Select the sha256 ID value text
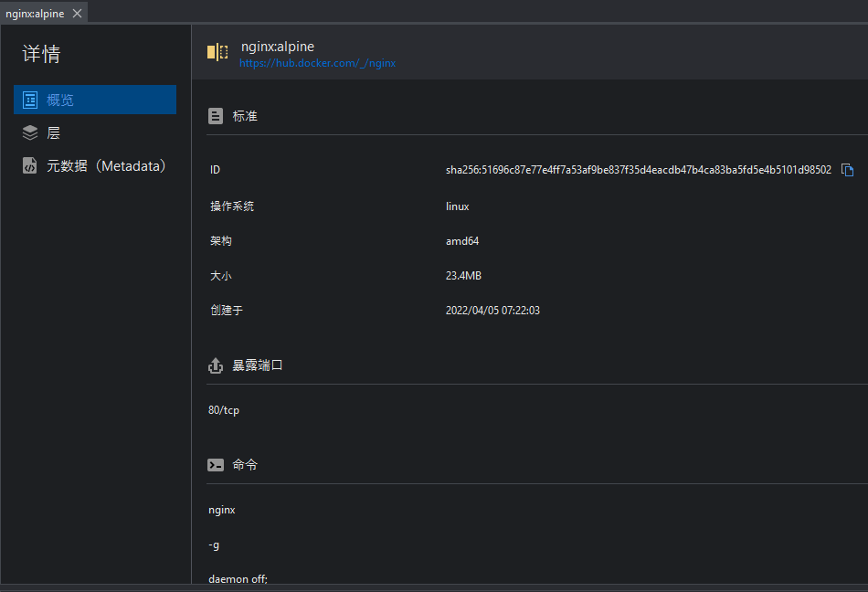868x592 pixels. (x=639, y=170)
